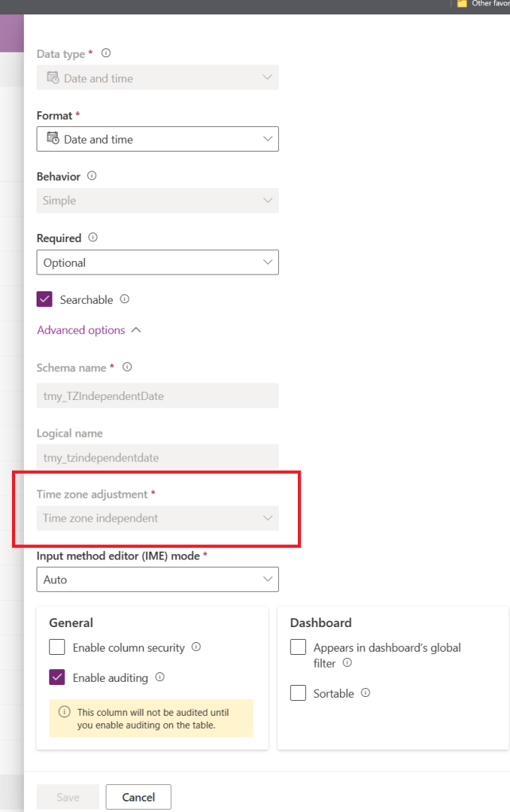Enable column security checkbox
The height and width of the screenshot is (812, 510).
(57, 647)
